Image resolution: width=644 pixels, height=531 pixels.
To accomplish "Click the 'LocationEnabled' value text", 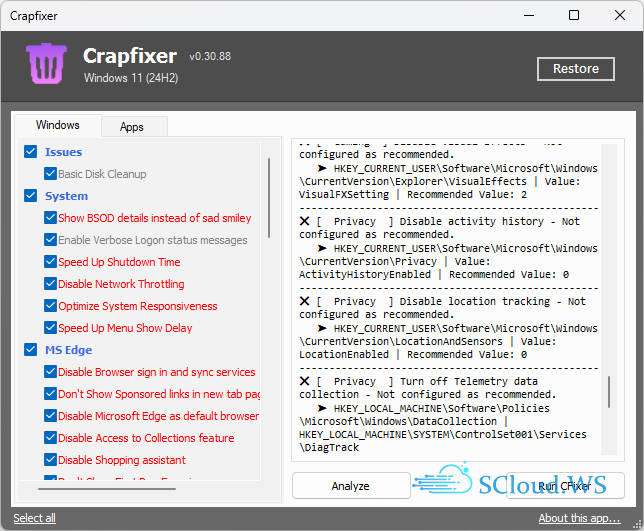I will (344, 354).
